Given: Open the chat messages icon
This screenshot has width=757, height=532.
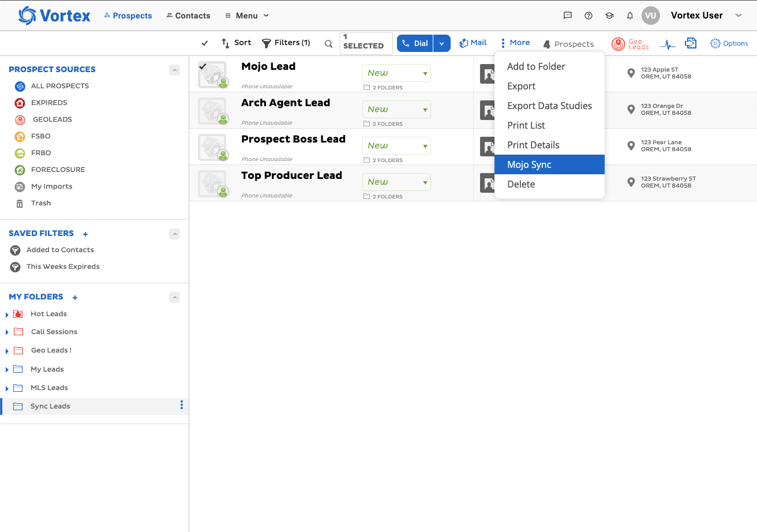Looking at the screenshot, I should pos(568,16).
